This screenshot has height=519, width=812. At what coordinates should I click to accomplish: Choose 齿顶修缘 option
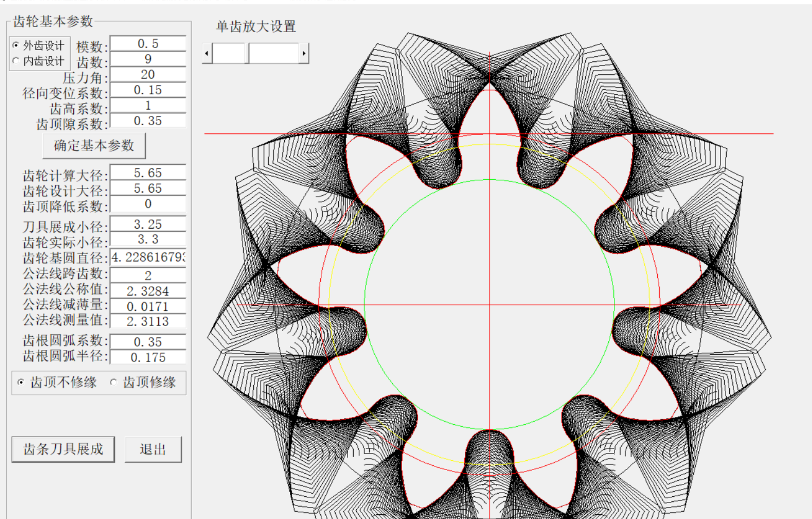coord(143,382)
